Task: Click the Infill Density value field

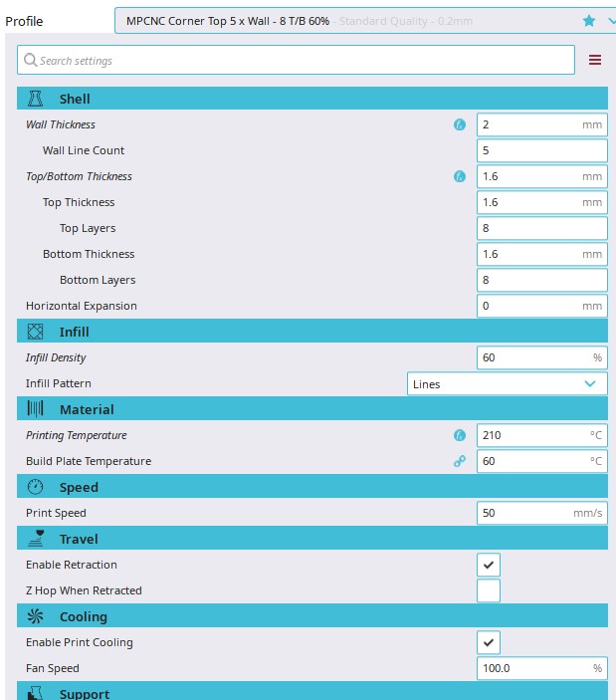Action: (532, 357)
